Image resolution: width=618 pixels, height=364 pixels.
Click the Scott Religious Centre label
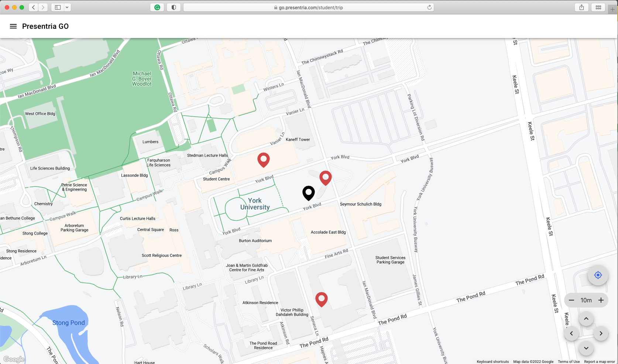(162, 255)
